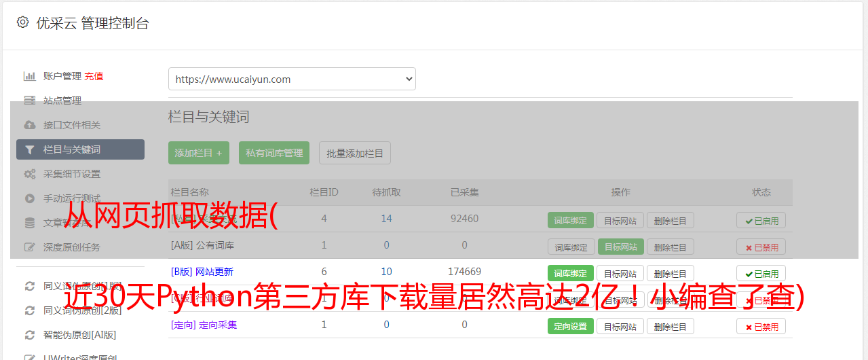This screenshot has width=868, height=360.
Task: Click the refresh icon beside 同义词伪原创[2版]
Action: click(30, 310)
